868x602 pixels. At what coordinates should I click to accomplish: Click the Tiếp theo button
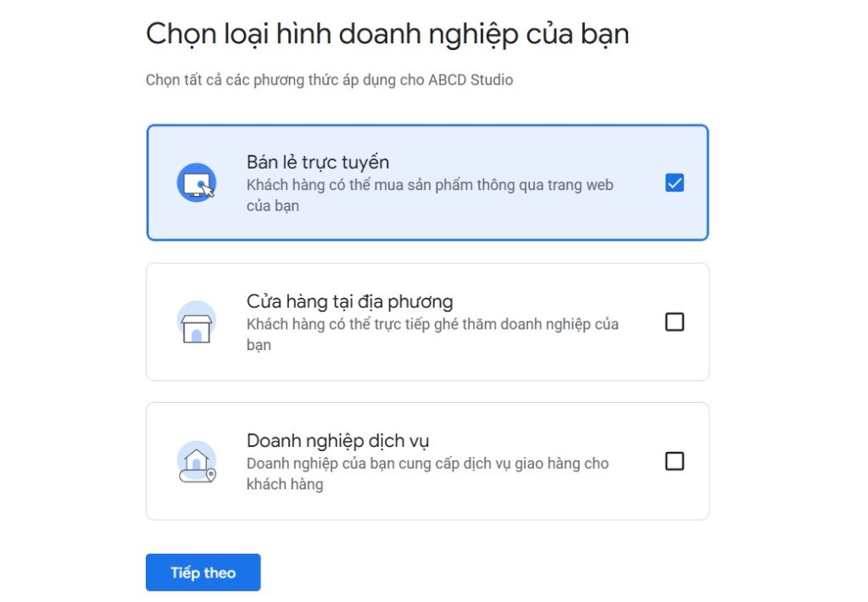coord(203,572)
